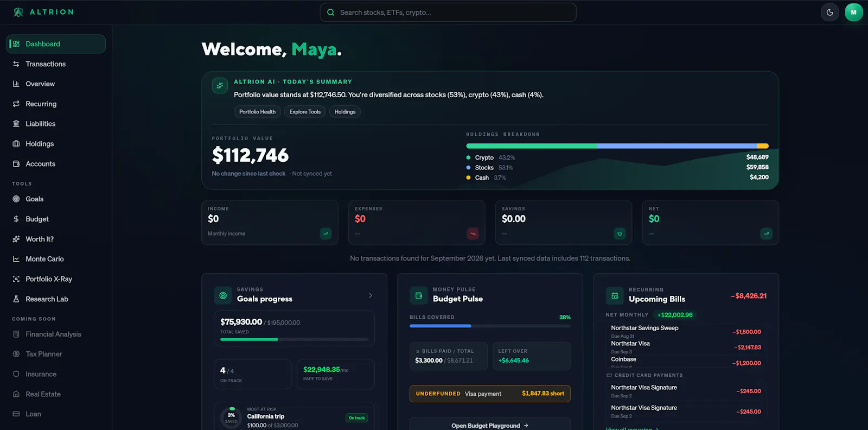This screenshot has width=868, height=430.
Task: Focus the search stocks, ETFs, crypto field
Action: (x=448, y=12)
